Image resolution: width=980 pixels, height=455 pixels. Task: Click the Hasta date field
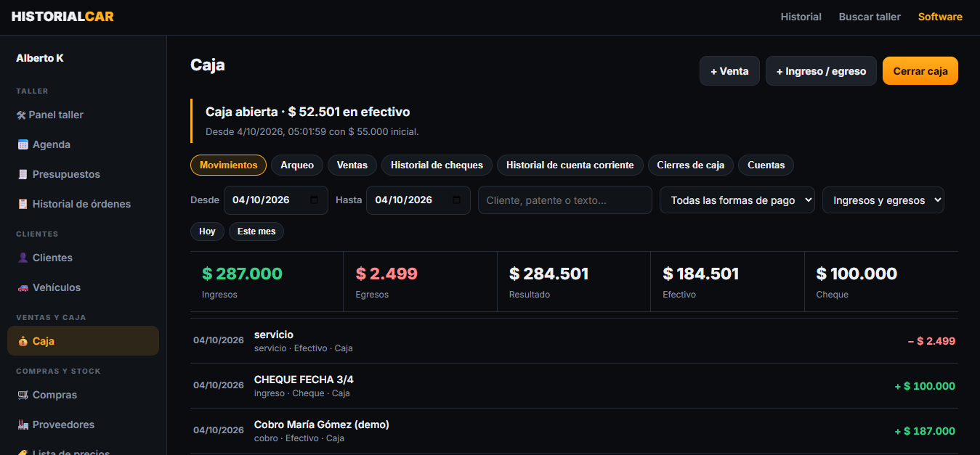coord(418,200)
